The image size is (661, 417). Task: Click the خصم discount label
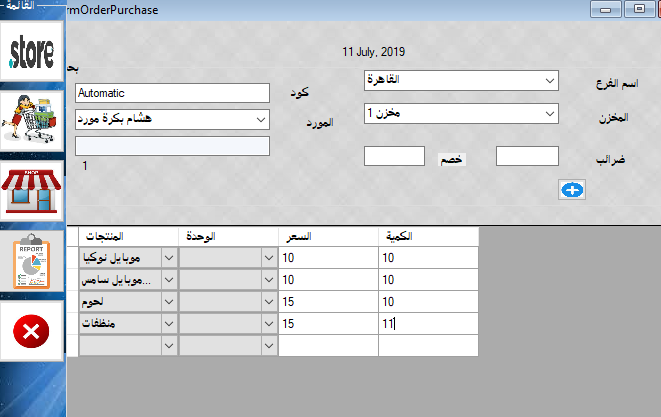(x=451, y=159)
